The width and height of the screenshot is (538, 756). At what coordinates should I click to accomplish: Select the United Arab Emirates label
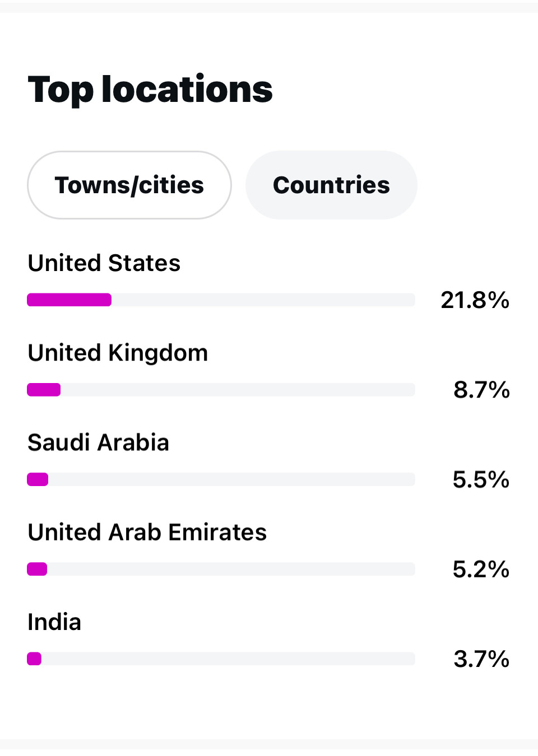click(147, 533)
